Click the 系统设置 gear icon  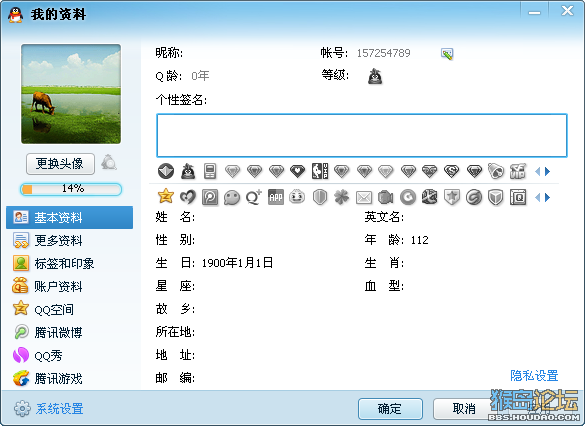[x=22, y=409]
